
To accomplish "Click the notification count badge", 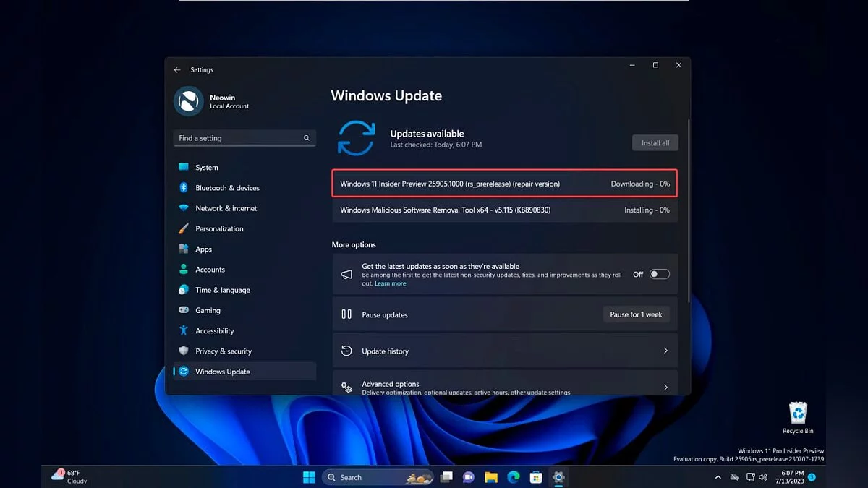I will pyautogui.click(x=812, y=477).
